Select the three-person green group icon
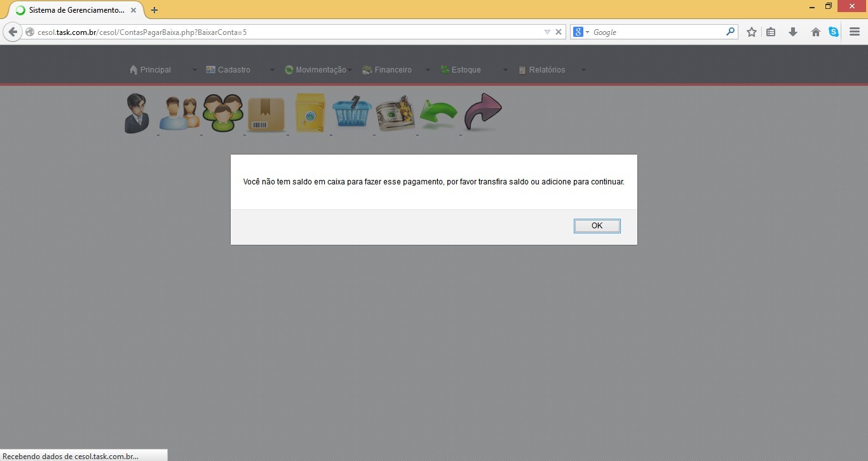Screen dimensions: 868x461 (223, 113)
